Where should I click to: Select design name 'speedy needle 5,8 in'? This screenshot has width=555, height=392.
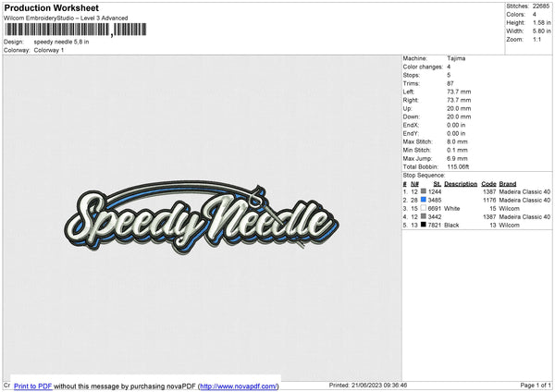coord(62,42)
